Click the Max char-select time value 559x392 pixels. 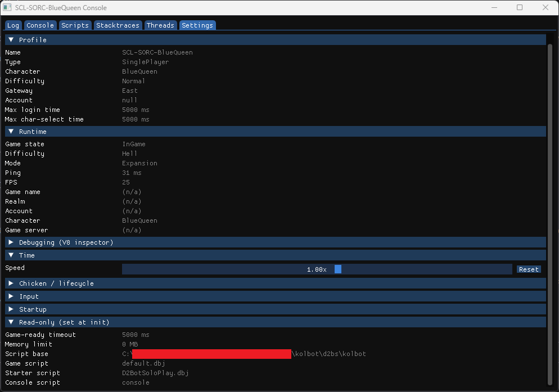click(x=136, y=119)
